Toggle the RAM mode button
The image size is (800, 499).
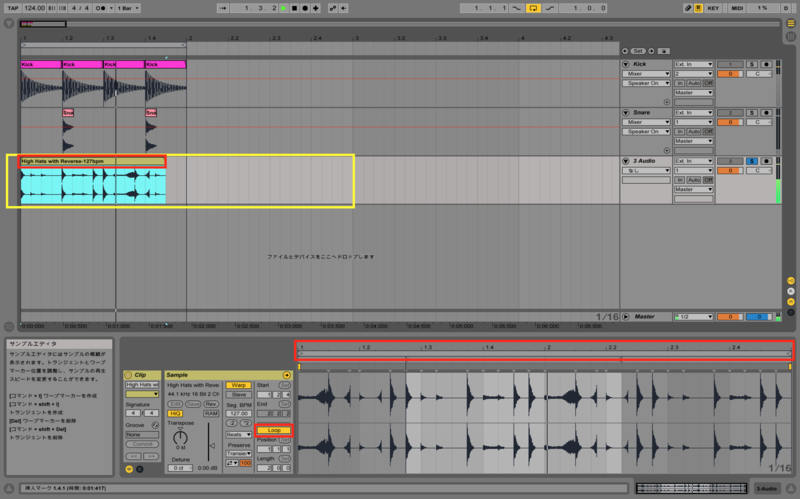(211, 414)
